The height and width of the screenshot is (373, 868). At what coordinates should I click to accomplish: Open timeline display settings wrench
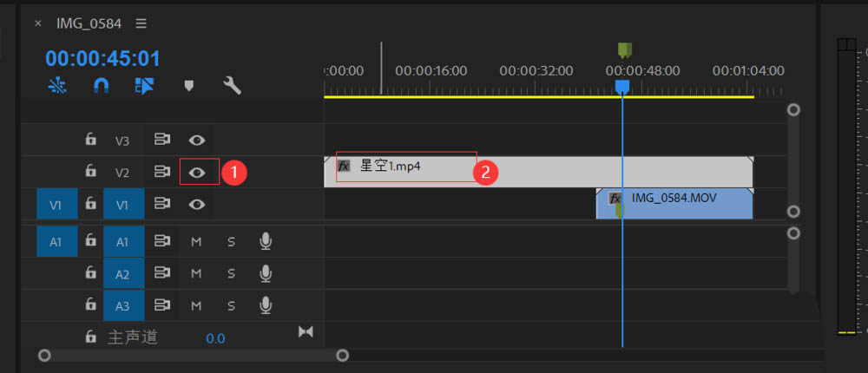tap(232, 85)
